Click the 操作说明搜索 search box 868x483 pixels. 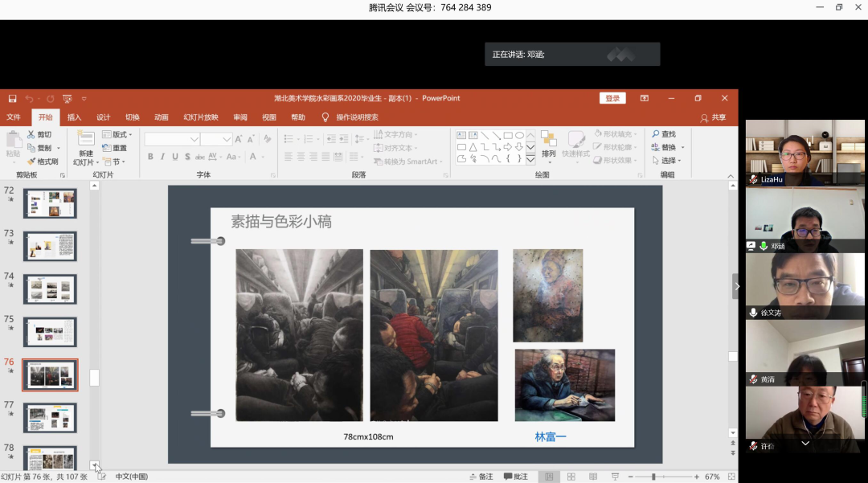[357, 117]
